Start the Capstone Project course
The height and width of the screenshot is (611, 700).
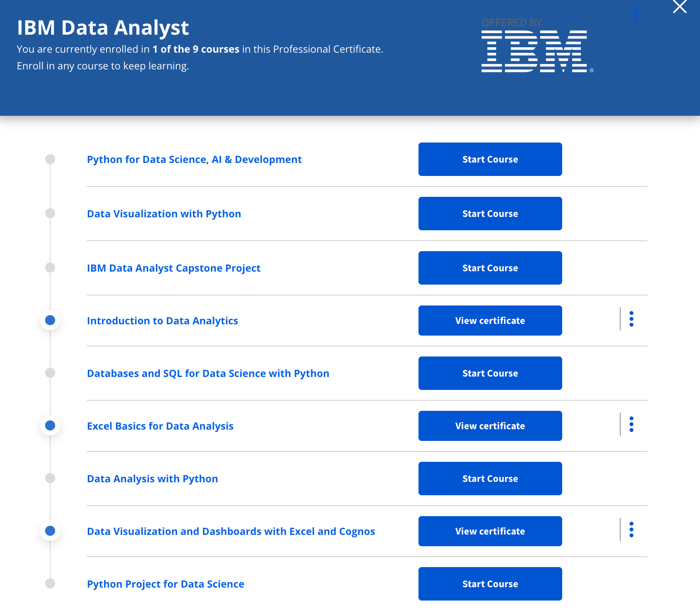(x=490, y=268)
